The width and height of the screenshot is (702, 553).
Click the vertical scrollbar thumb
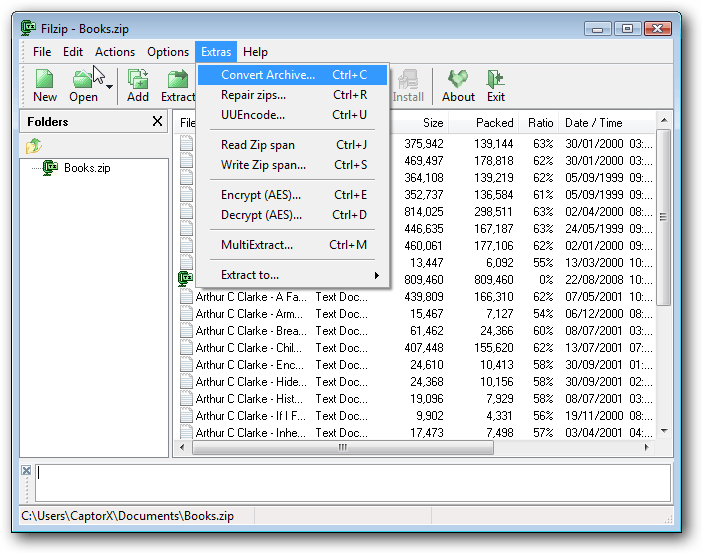(664, 217)
